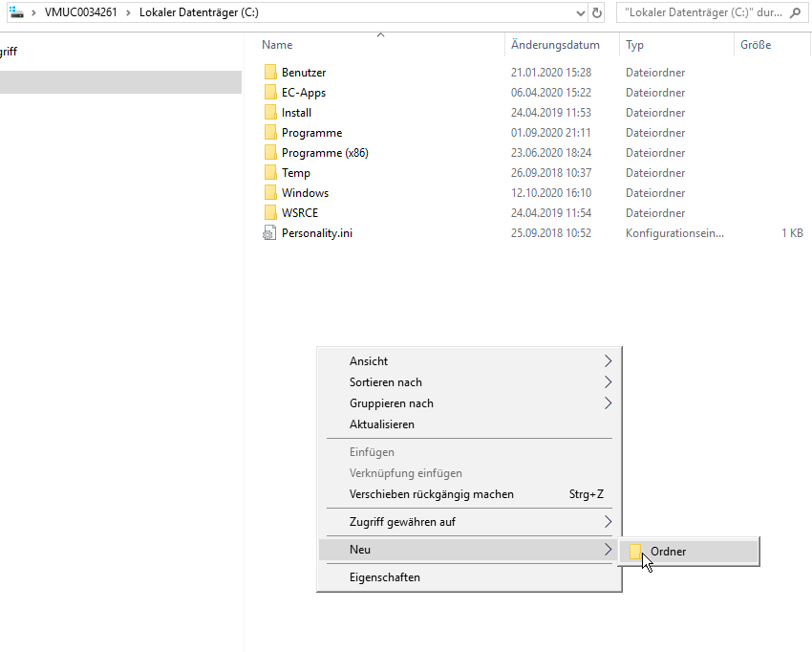Expand the chevron before VMUC0034261
Image resolution: width=812 pixels, height=652 pixels.
pyautogui.click(x=33, y=12)
